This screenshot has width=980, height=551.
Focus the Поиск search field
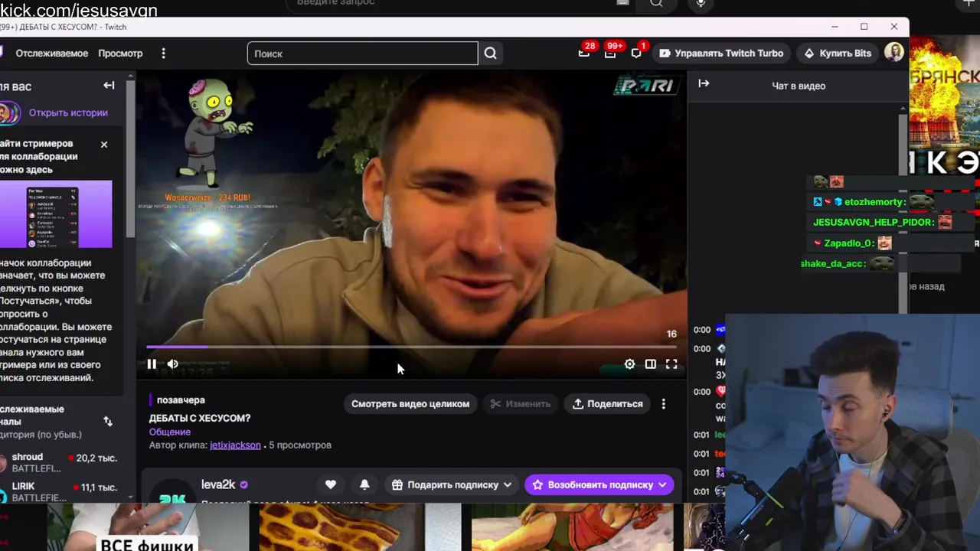[362, 54]
